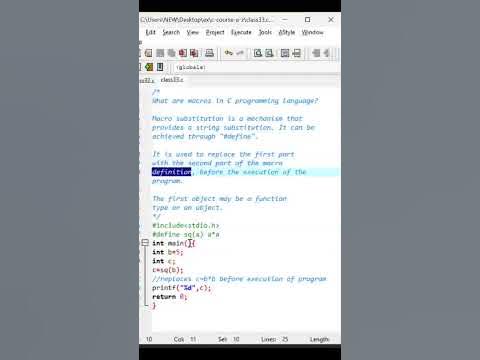
Task: Click the printf("%d",c); line
Action: tap(182, 288)
